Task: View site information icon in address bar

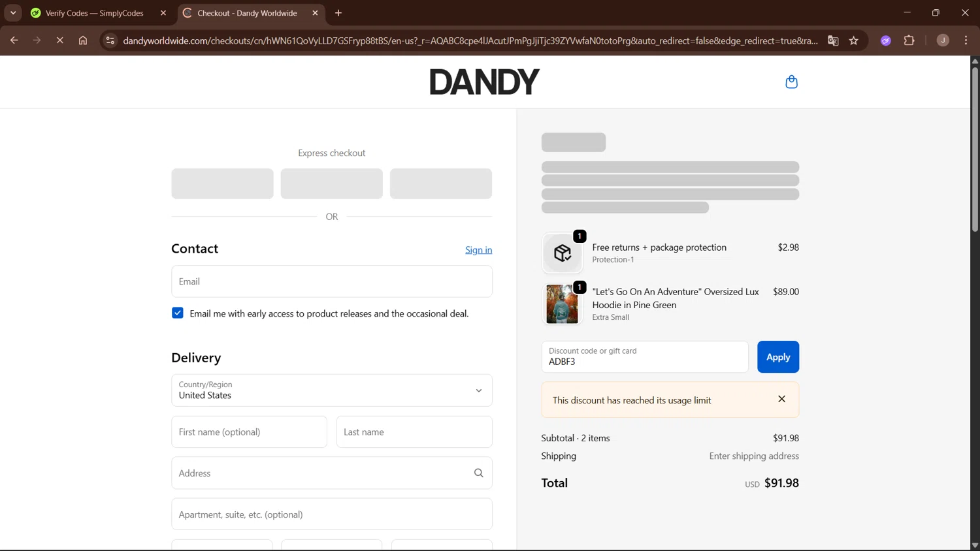Action: coord(110,40)
